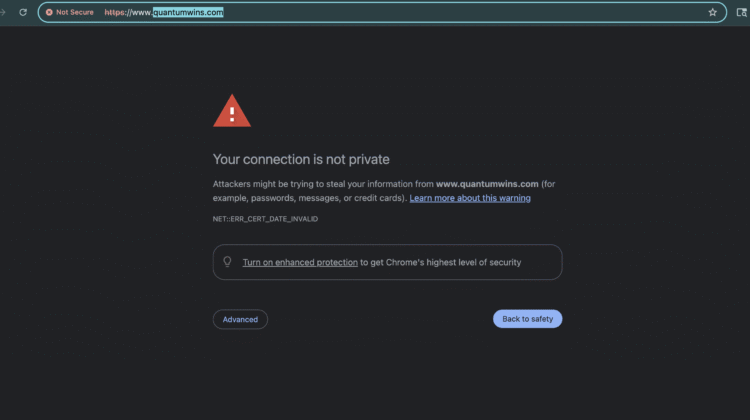The height and width of the screenshot is (420, 750).
Task: Open the Not Secure site info chip
Action: pos(69,12)
